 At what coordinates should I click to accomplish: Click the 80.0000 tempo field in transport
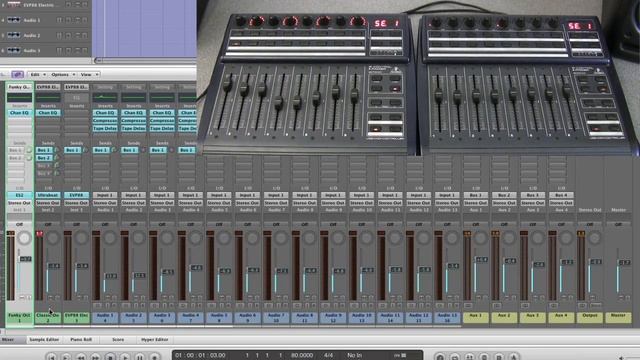[x=302, y=356]
